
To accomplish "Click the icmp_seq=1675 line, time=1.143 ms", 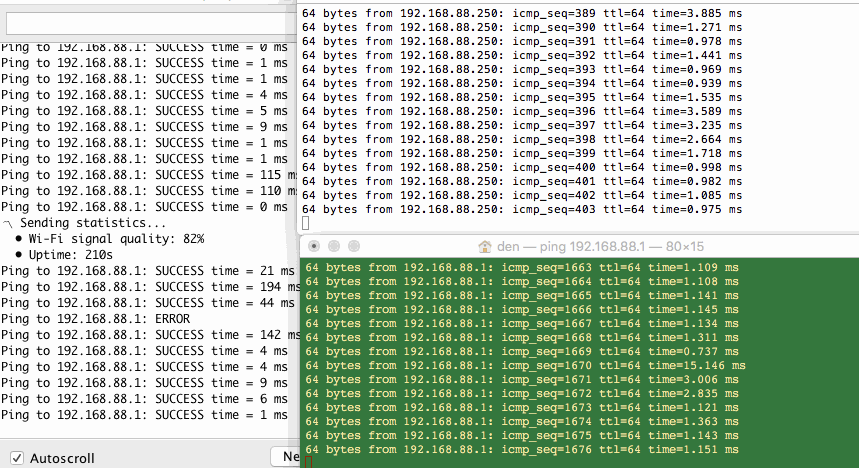I will pyautogui.click(x=522, y=436).
